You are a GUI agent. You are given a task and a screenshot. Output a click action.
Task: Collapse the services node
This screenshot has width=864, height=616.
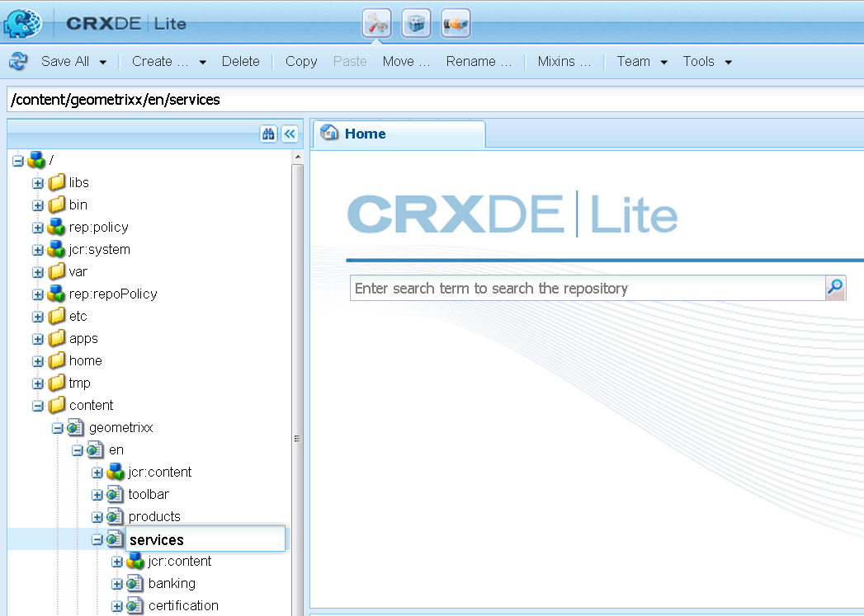tap(97, 539)
